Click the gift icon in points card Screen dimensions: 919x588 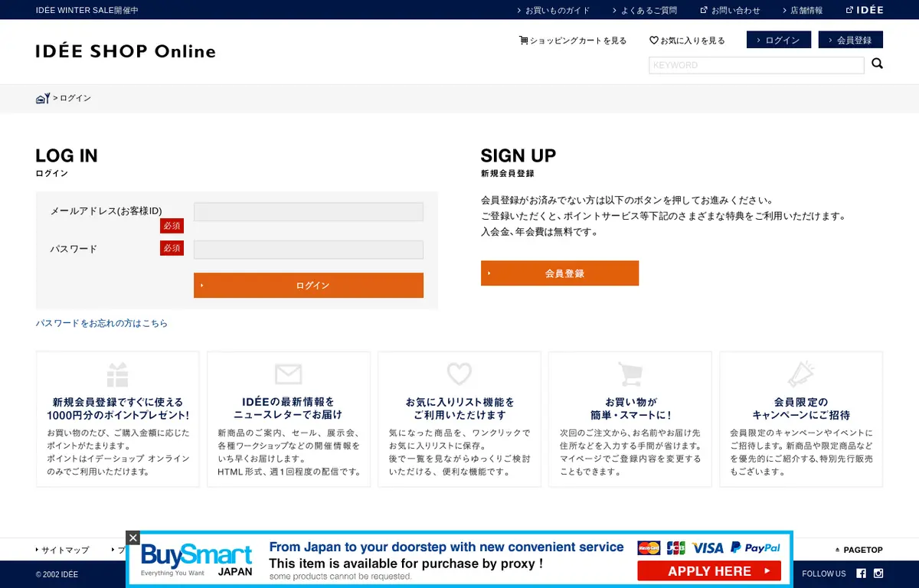(117, 374)
